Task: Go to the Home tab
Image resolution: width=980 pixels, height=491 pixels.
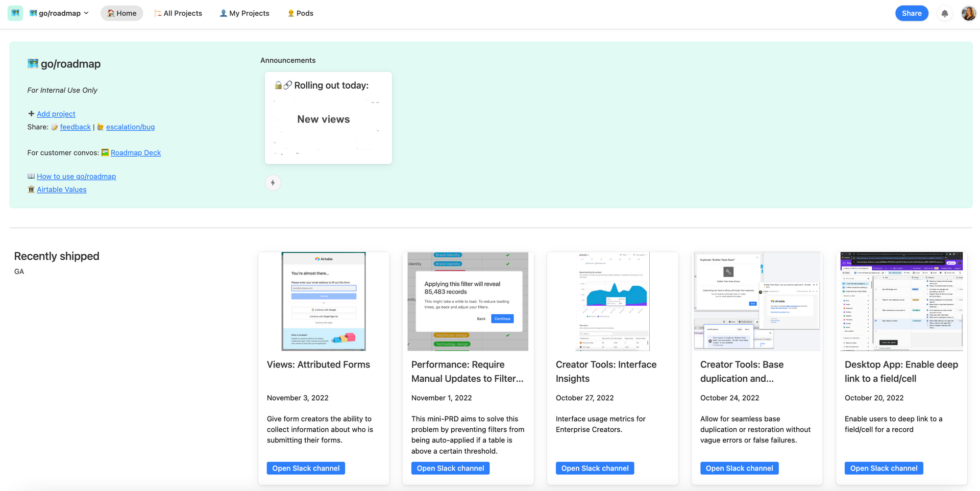Action: click(122, 13)
